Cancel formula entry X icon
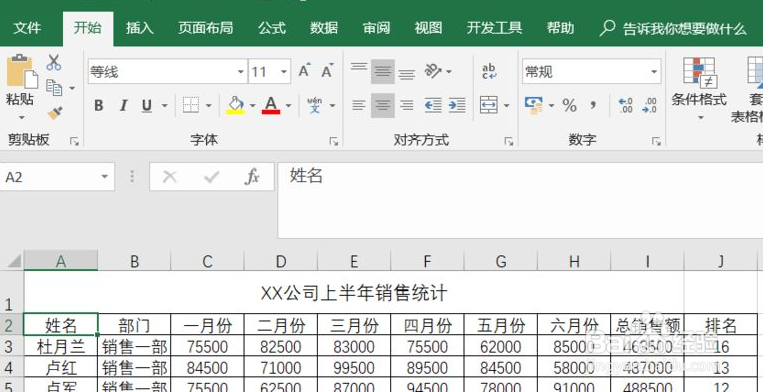Viewport: 763px width, 392px height. (169, 177)
